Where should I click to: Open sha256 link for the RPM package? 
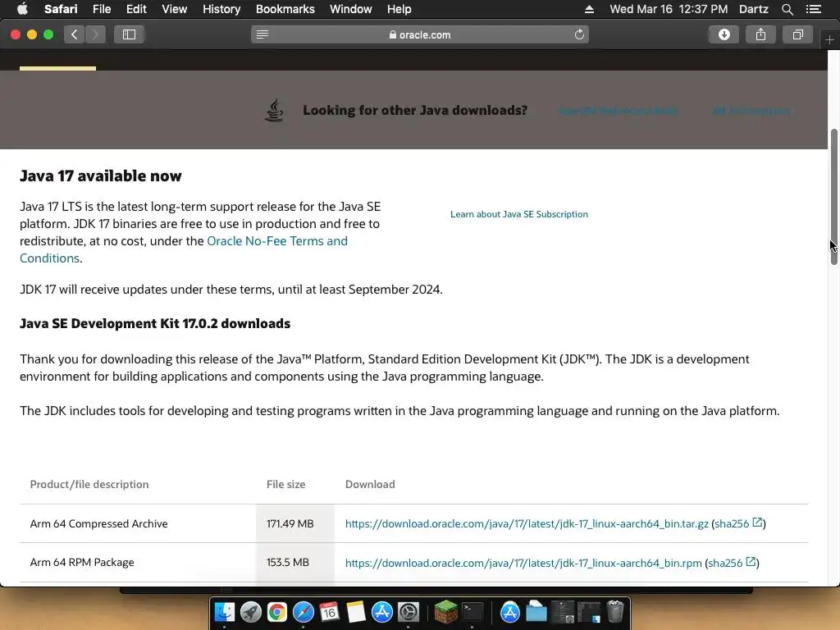725,563
